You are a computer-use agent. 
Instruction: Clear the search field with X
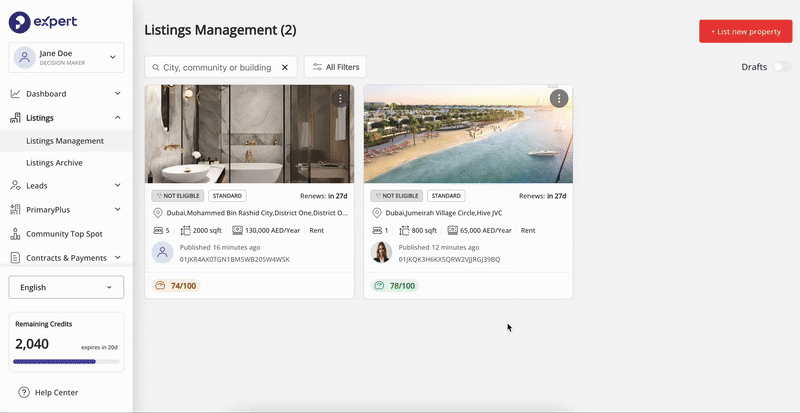click(x=285, y=67)
